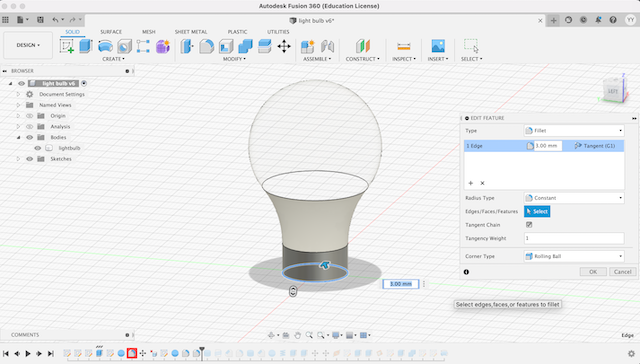This screenshot has width=640, height=364.
Task: Click the Select button for Edges/Faces/Features
Action: click(537, 211)
